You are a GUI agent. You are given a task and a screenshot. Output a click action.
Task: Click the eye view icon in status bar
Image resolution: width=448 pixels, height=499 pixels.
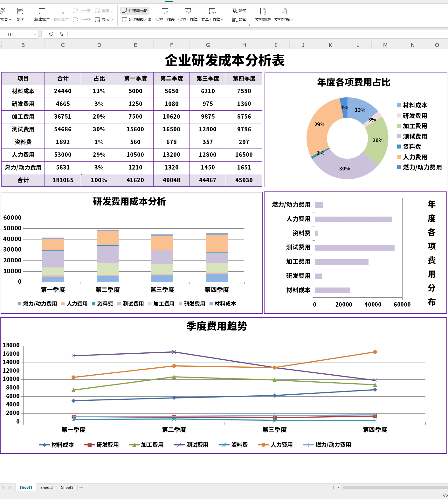click(445, 495)
